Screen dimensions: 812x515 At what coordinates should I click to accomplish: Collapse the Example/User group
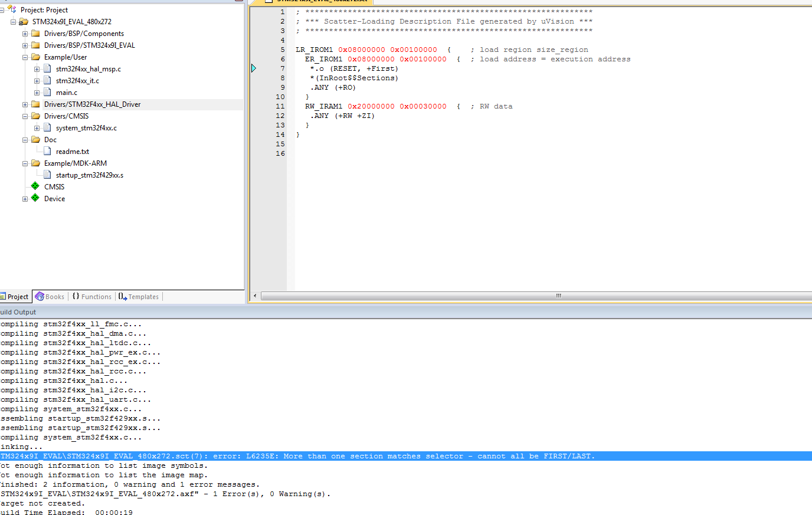click(x=25, y=57)
